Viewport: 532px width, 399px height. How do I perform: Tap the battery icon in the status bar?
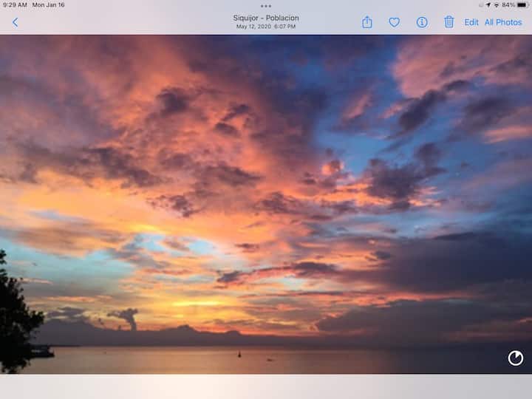tap(522, 4)
